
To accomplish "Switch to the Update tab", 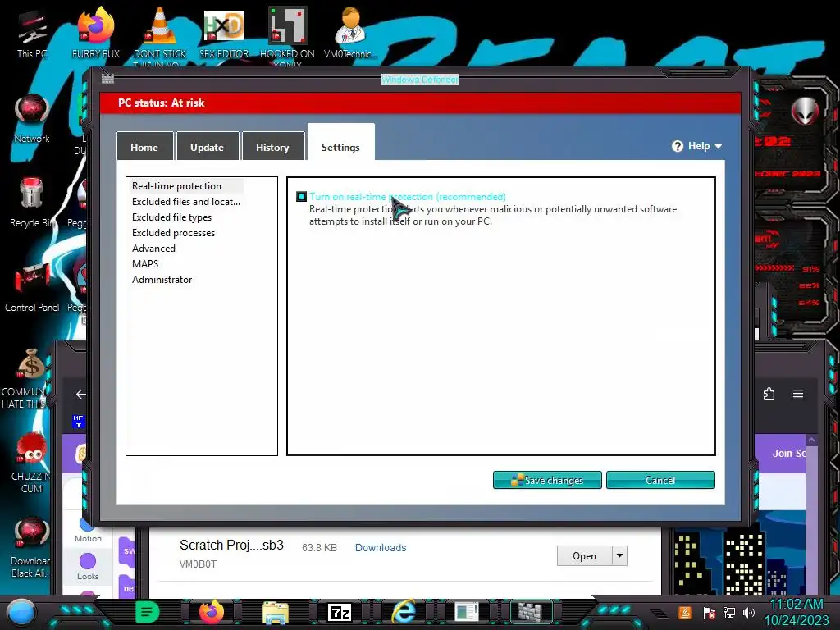I will point(208,146).
